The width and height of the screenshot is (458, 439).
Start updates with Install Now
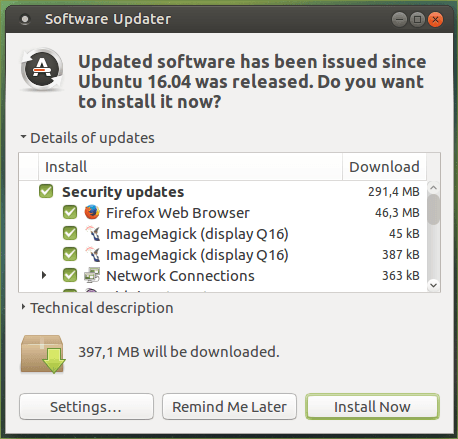[372, 407]
